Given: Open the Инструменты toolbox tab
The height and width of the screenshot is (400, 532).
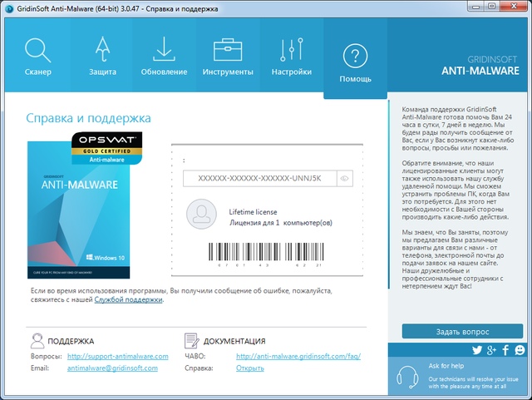Looking at the screenshot, I should (x=228, y=57).
